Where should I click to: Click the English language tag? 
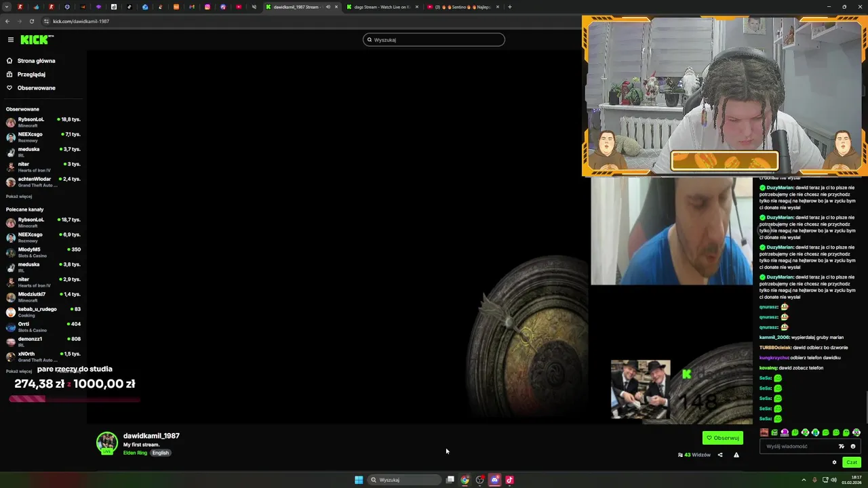(x=161, y=453)
